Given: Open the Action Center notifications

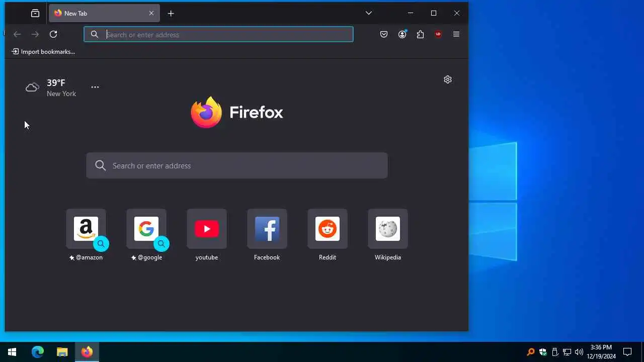Looking at the screenshot, I should [627, 352].
